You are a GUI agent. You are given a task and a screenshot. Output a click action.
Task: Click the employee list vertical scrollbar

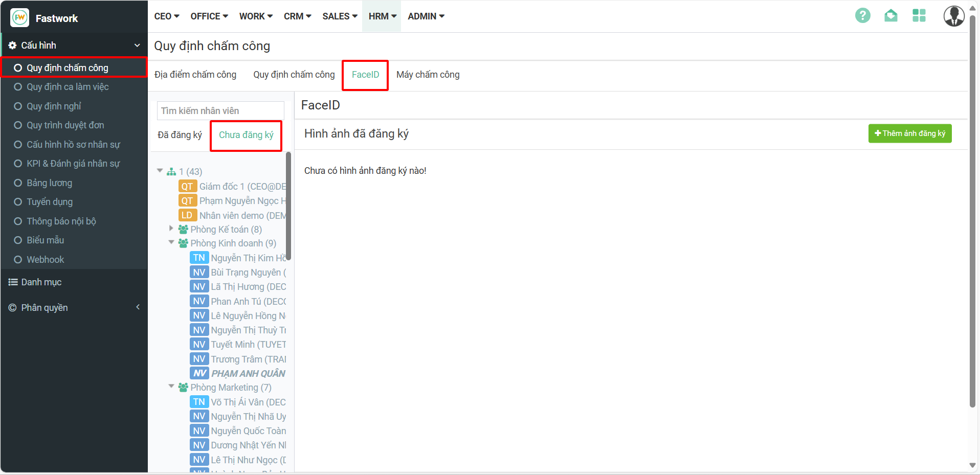(288, 206)
